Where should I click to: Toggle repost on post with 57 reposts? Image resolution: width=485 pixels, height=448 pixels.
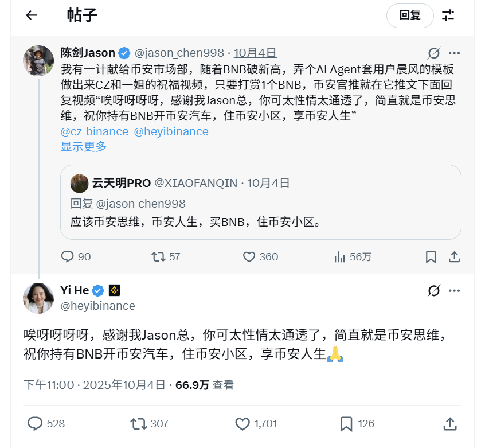point(158,257)
